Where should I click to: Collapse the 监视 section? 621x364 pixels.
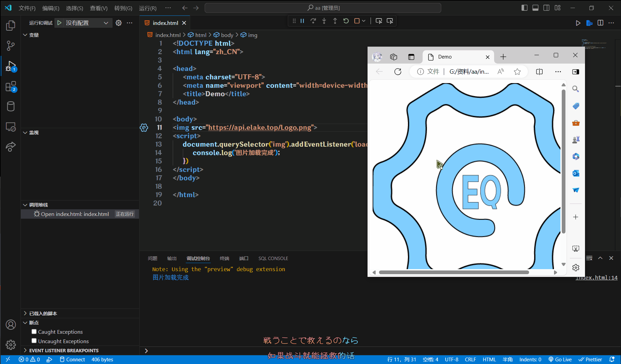point(25,133)
